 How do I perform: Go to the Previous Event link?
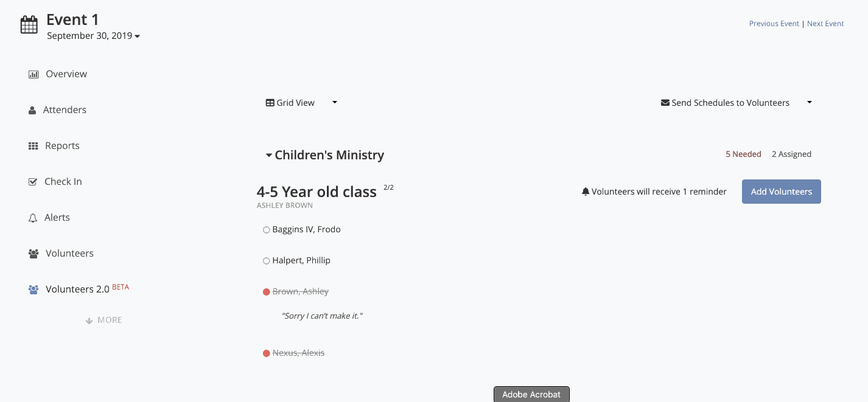click(x=774, y=24)
